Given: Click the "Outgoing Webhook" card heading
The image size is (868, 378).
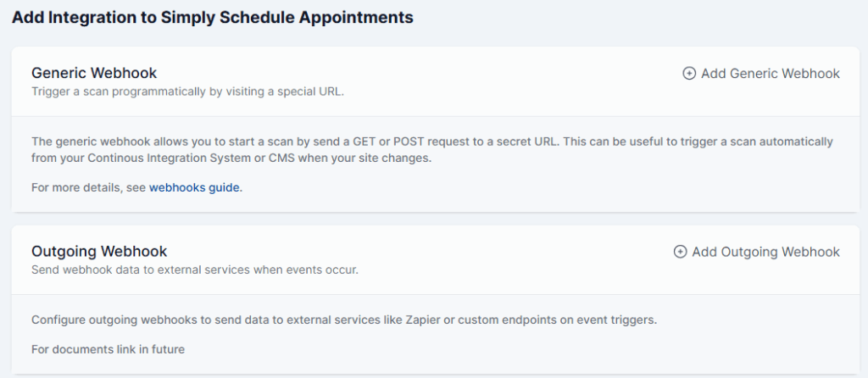Looking at the screenshot, I should (99, 251).
